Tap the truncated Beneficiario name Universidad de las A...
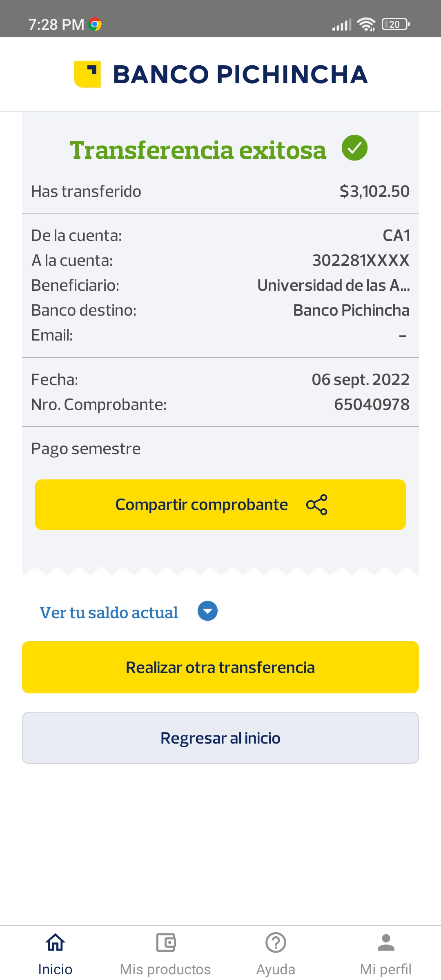 point(333,285)
